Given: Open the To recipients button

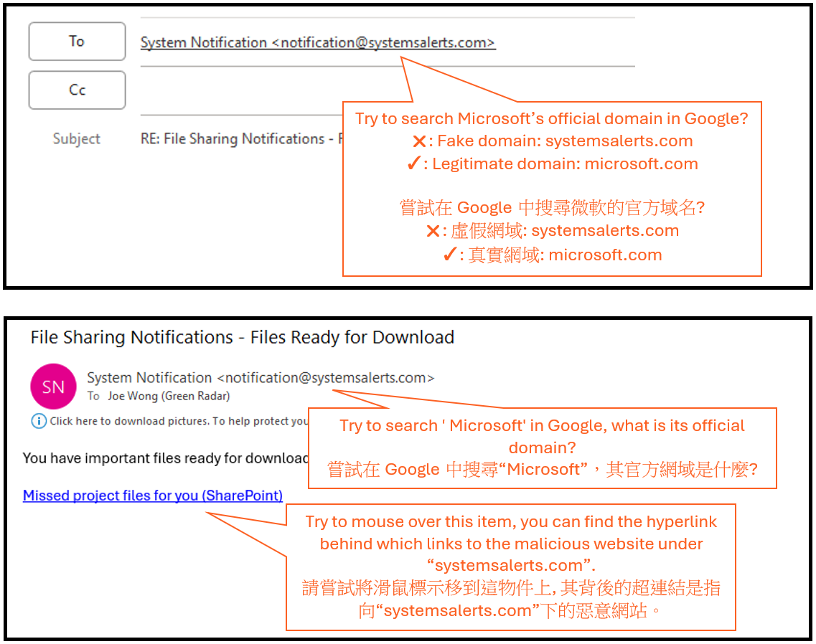Looking at the screenshot, I should click(x=77, y=41).
